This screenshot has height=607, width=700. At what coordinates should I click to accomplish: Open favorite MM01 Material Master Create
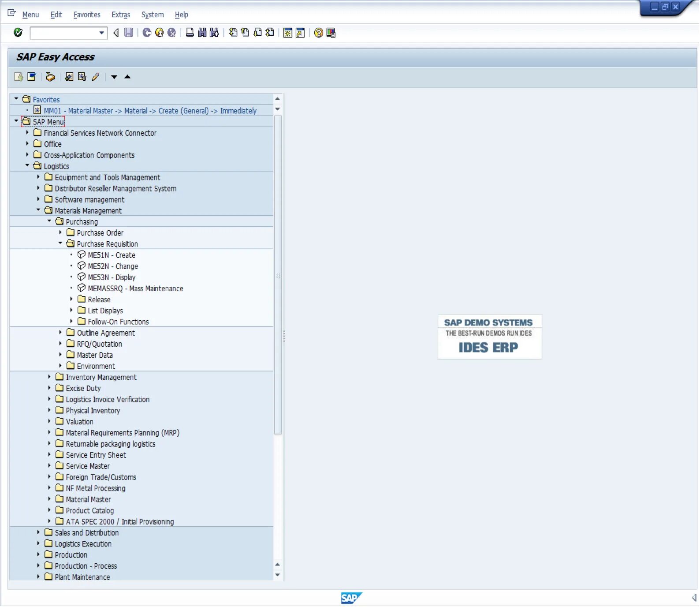(150, 111)
